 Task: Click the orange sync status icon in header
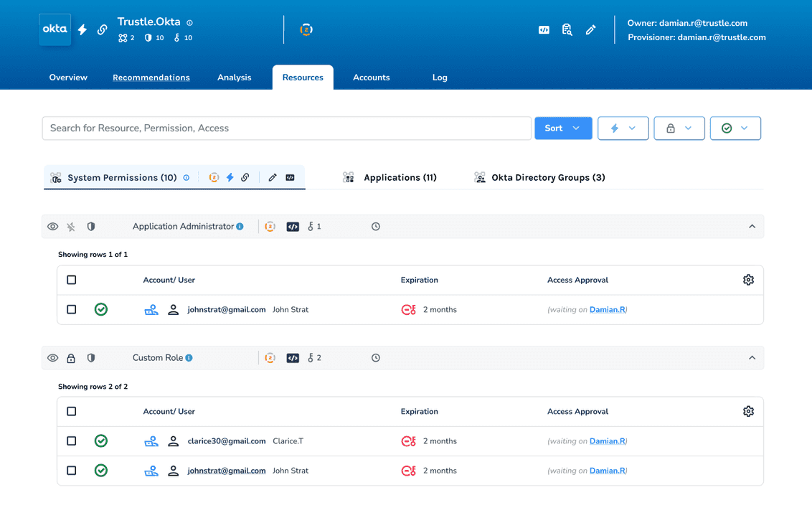[x=306, y=29]
